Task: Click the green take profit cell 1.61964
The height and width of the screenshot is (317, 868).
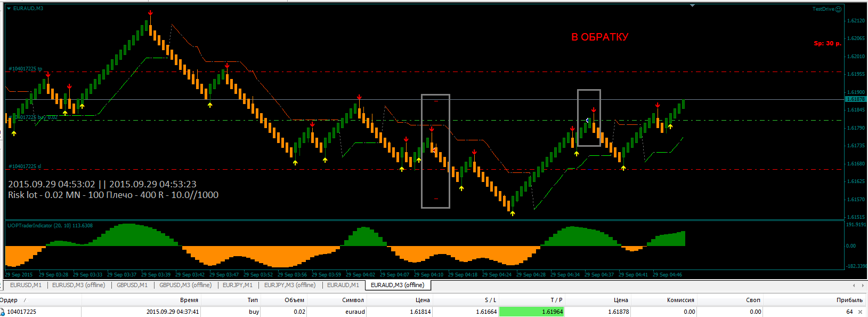Action: point(531,312)
